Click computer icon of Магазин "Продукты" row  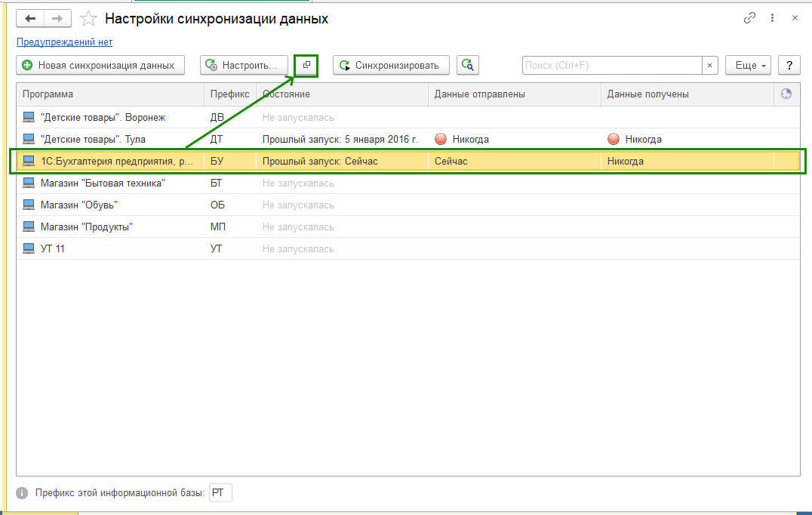pyautogui.click(x=29, y=227)
